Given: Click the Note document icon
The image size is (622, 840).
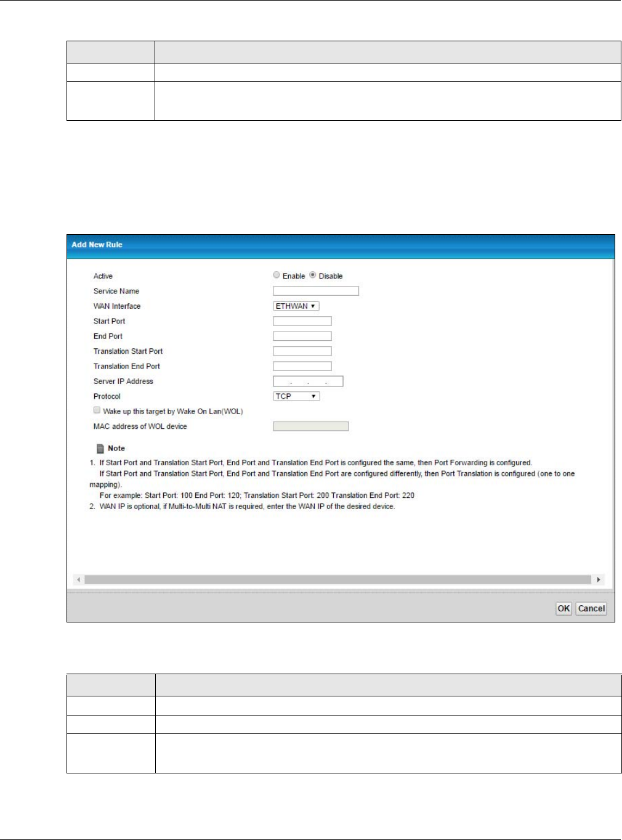Looking at the screenshot, I should 100,449.
